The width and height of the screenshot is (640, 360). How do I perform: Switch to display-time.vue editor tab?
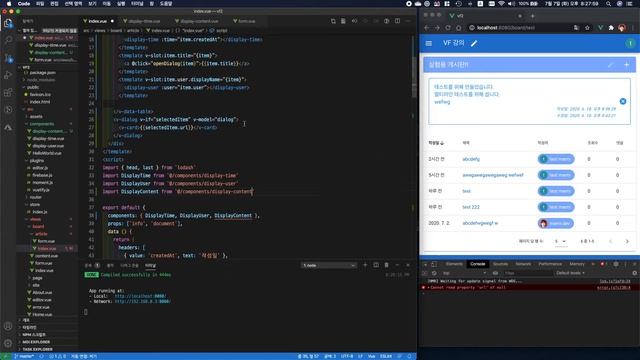pos(144,21)
